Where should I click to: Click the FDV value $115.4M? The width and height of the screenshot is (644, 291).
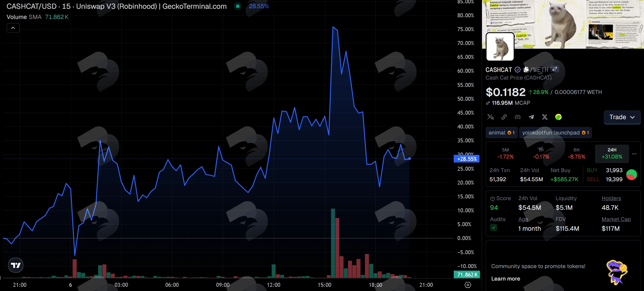coord(567,228)
